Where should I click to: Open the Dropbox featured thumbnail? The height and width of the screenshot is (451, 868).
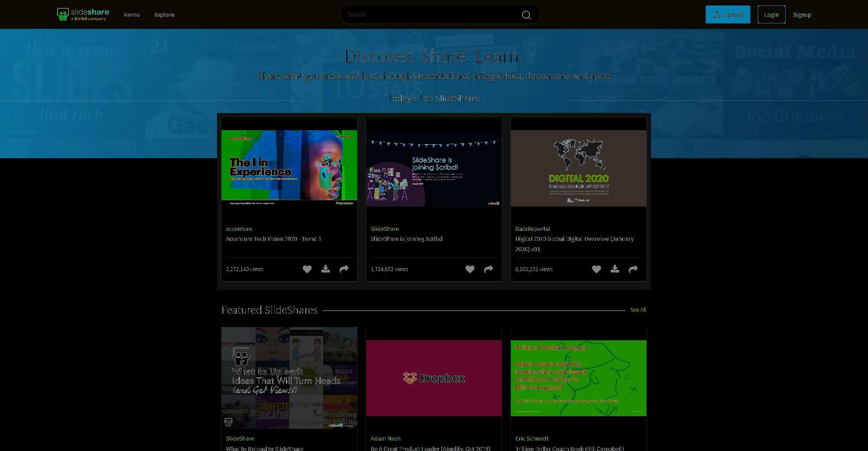tap(434, 378)
